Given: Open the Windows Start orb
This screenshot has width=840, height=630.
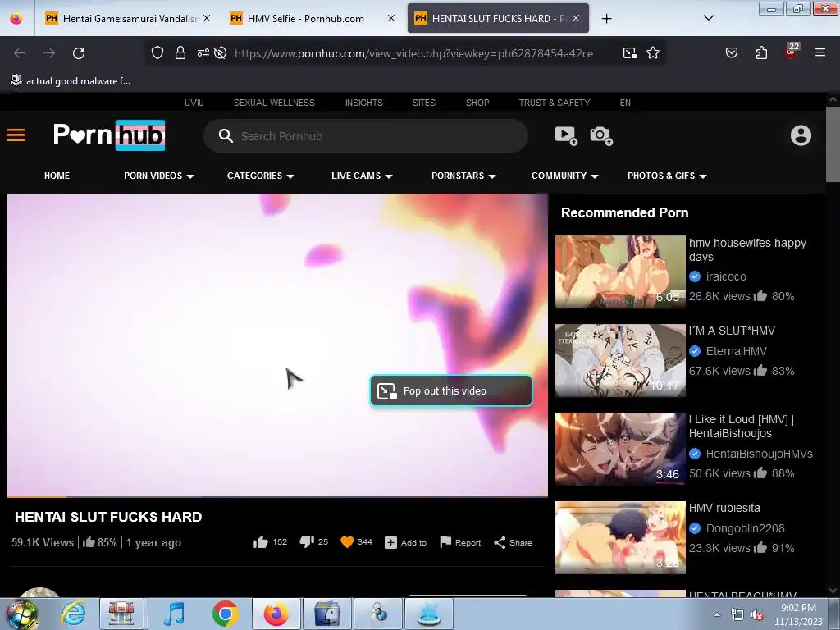Looking at the screenshot, I should click(x=22, y=614).
